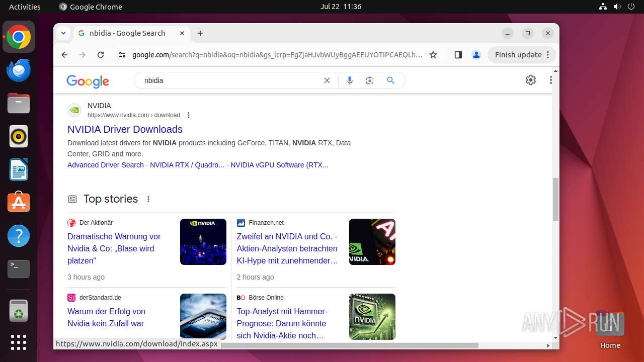Open Top stories more options menu
Screen dimensions: 644x362
[x=148, y=199]
